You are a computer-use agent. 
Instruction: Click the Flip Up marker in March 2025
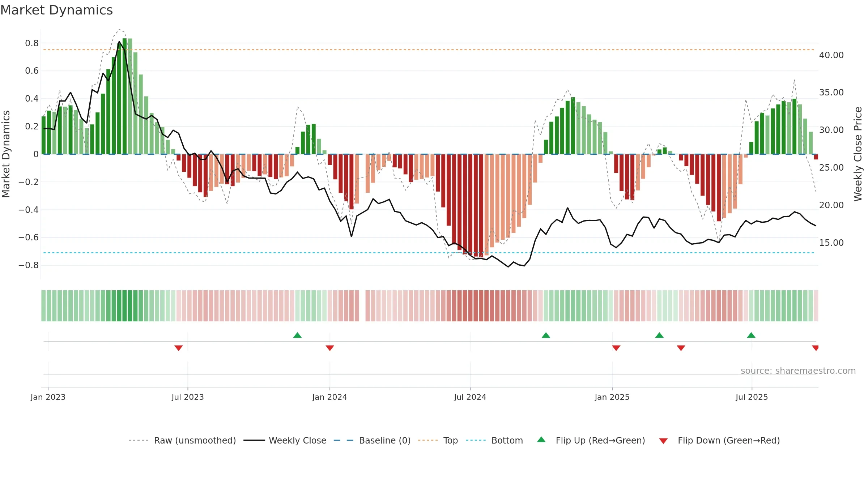tap(659, 335)
